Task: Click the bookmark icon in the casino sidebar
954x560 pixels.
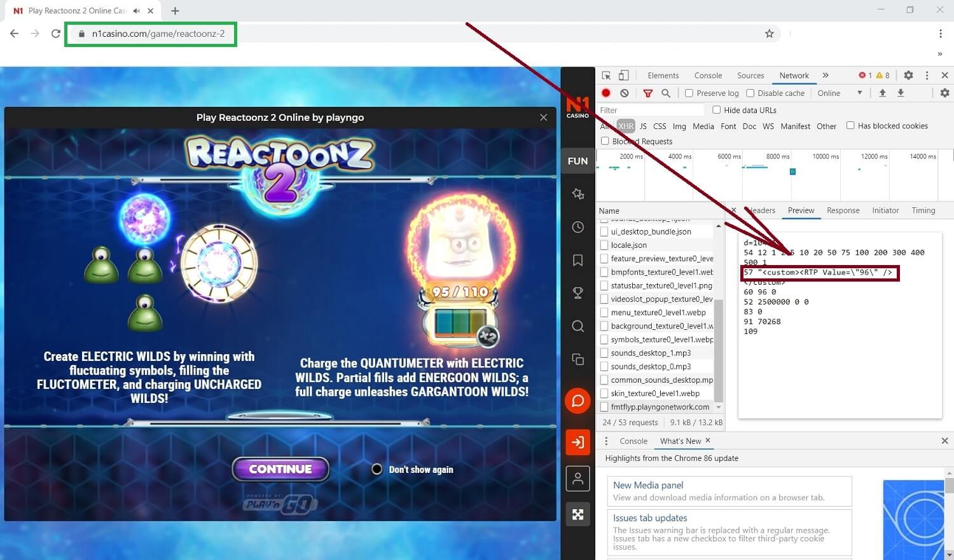Action: (577, 260)
